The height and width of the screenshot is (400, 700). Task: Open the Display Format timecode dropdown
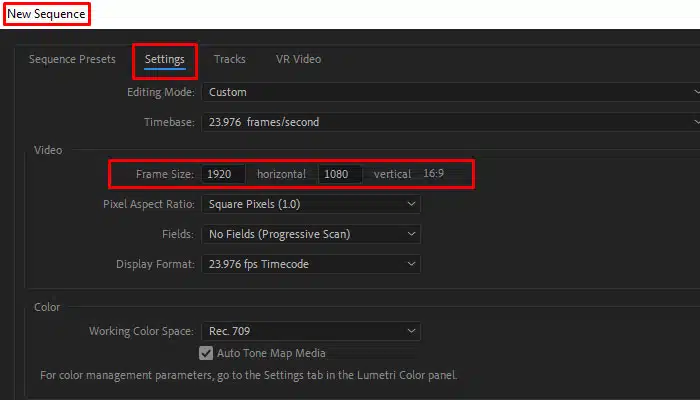[x=311, y=264]
